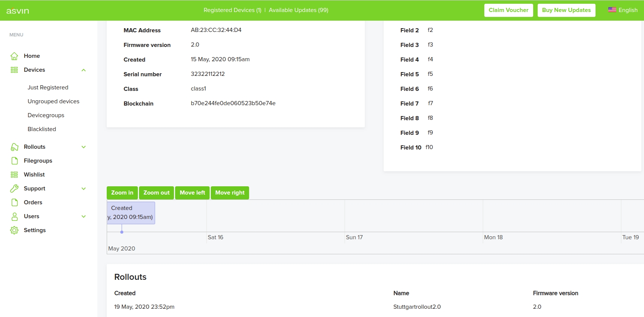The image size is (644, 317).
Task: Click the Filegroups document icon
Action: 14,161
